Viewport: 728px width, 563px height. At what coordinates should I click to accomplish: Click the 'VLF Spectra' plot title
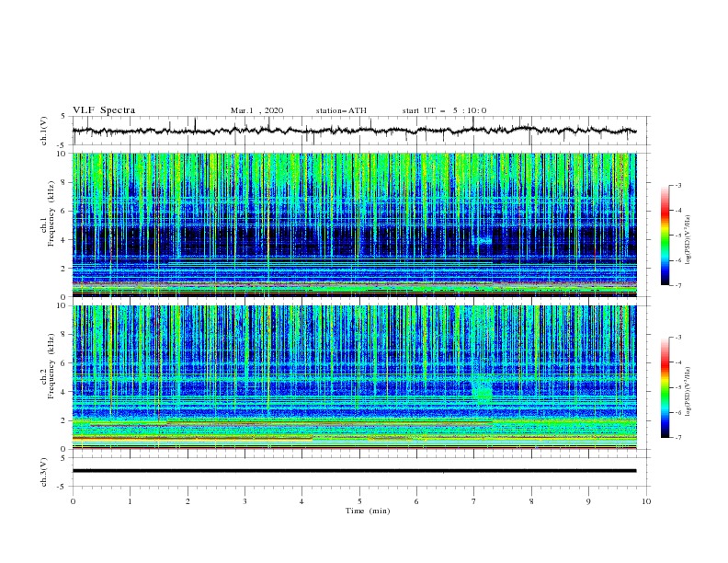[x=104, y=110]
